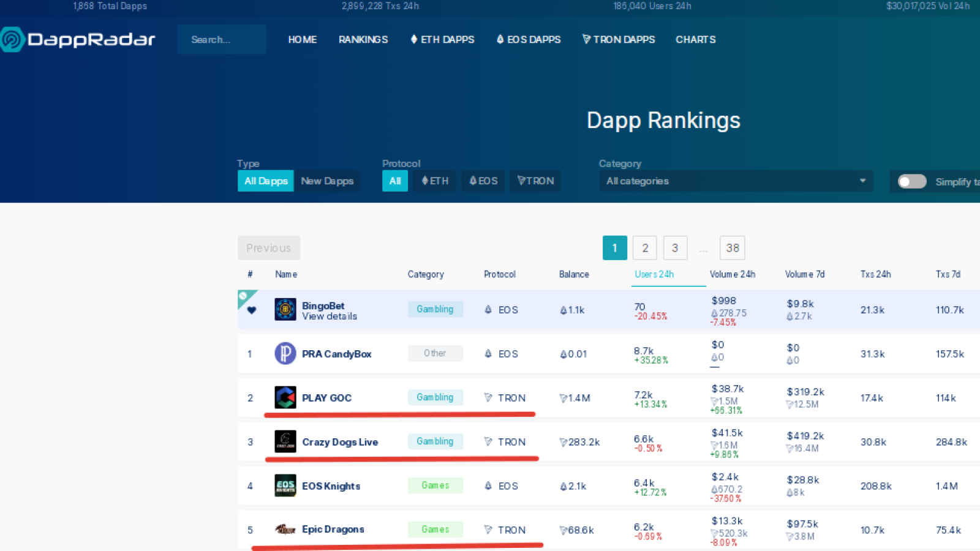
Task: Click the 186,040 Users 24h stat
Action: (652, 6)
